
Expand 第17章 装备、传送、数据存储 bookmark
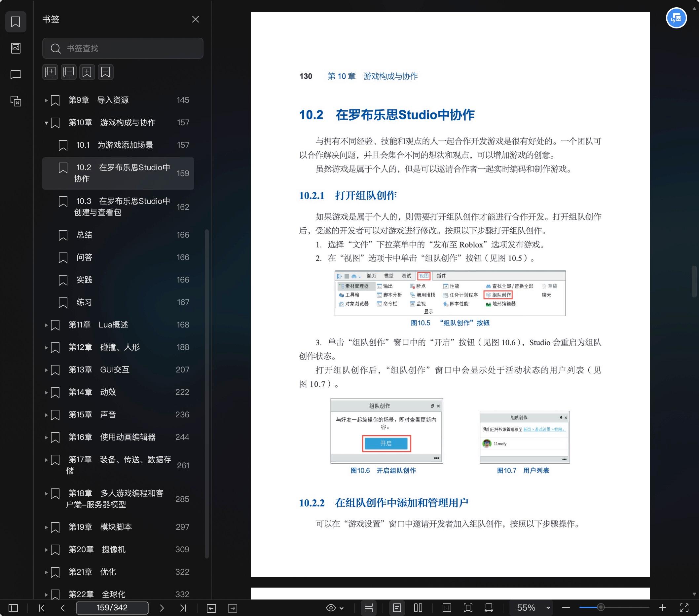[46, 460]
